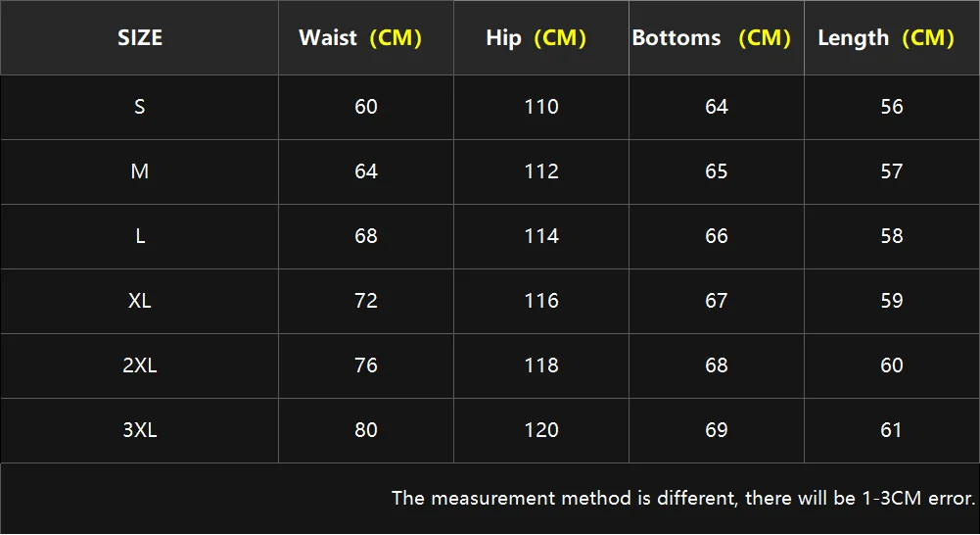The width and height of the screenshot is (980, 535).
Task: Click the Bottoms (CM) column header
Action: 712,38
